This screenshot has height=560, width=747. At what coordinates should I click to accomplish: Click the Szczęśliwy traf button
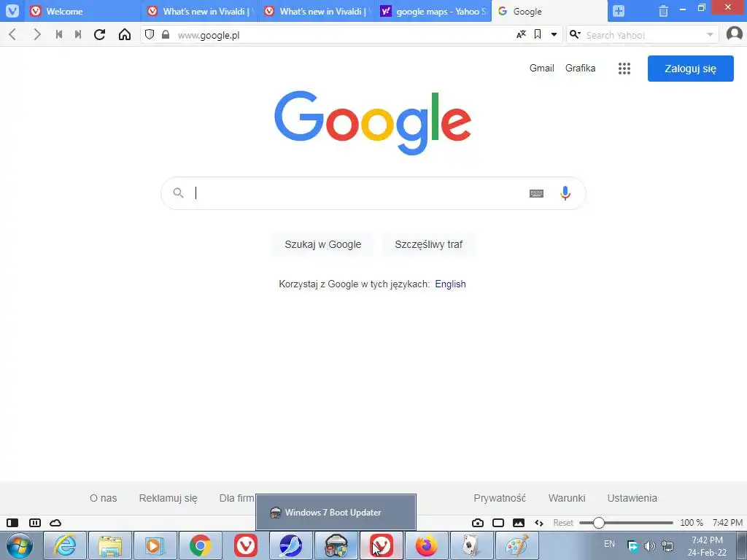[x=428, y=244]
